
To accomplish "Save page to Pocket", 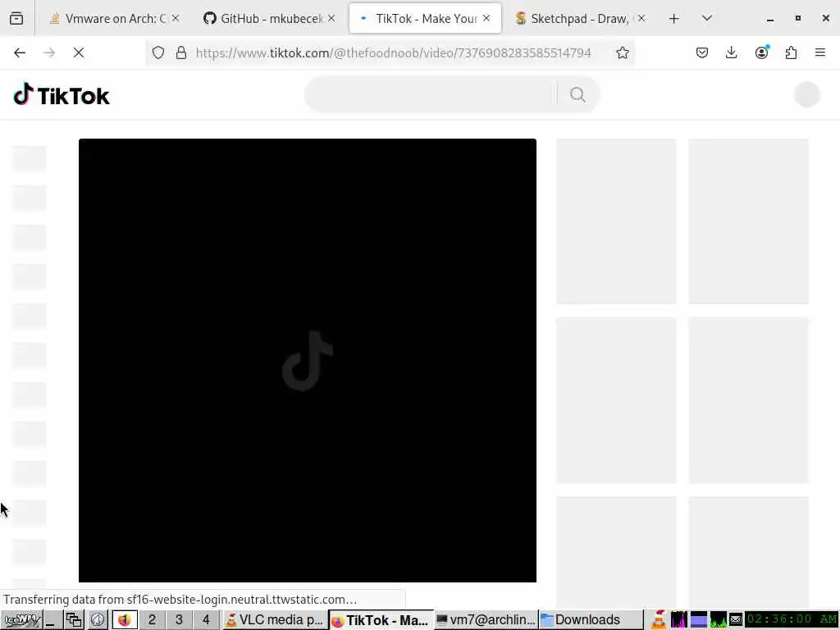I will [x=702, y=52].
